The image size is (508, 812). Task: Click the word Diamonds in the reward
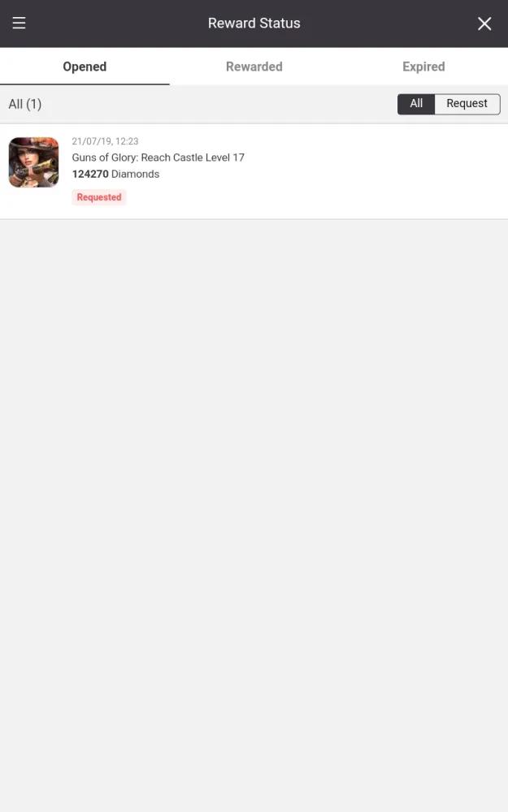135,174
